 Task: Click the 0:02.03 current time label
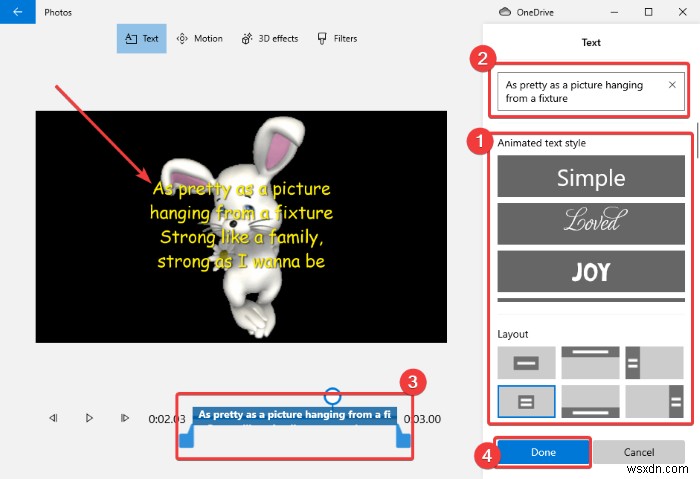tap(167, 419)
